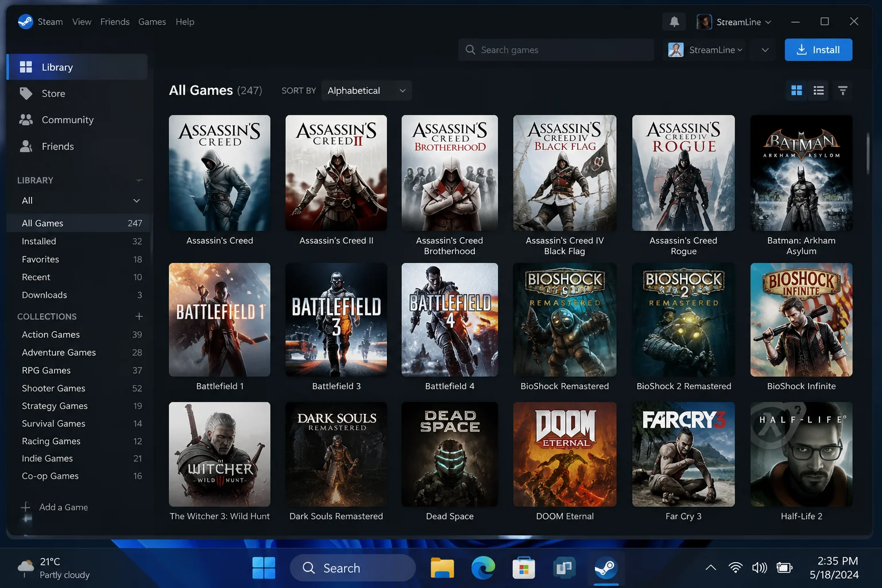The width and height of the screenshot is (882, 588).
Task: Click the battery status icon
Action: coord(784,568)
